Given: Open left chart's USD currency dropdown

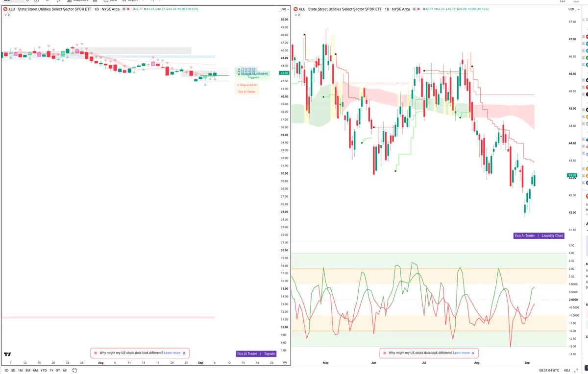Looking at the screenshot, I should (284, 9).
